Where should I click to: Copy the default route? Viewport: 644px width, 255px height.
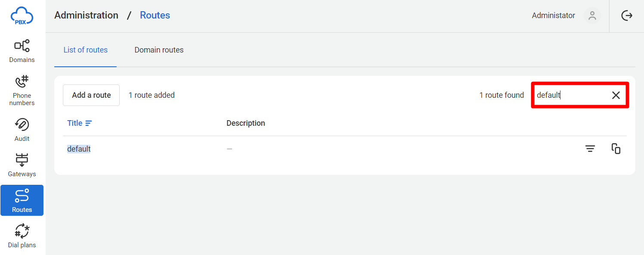click(616, 149)
